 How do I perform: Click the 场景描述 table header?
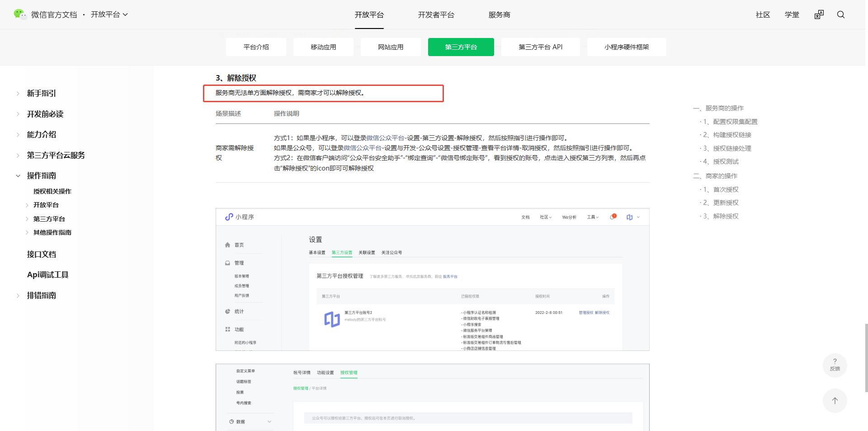click(x=228, y=114)
